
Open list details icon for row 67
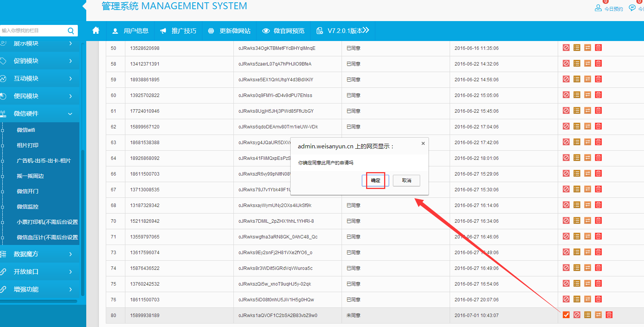(577, 189)
